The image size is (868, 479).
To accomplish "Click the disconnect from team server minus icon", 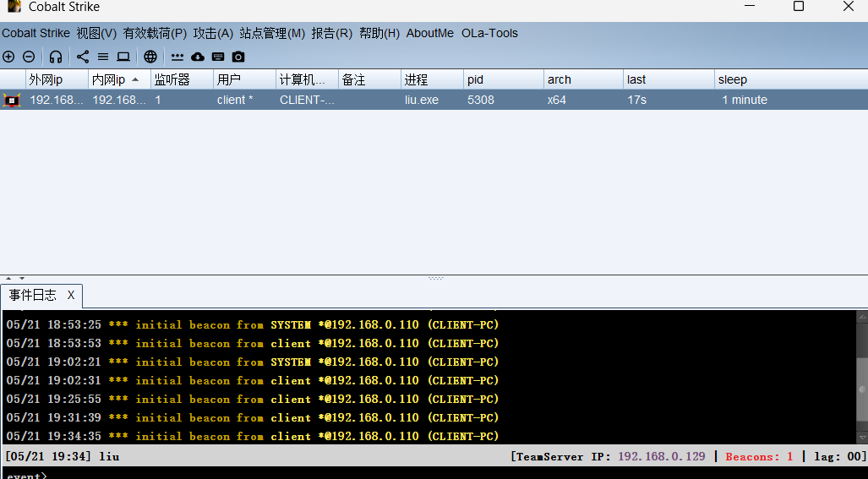I will tap(29, 57).
